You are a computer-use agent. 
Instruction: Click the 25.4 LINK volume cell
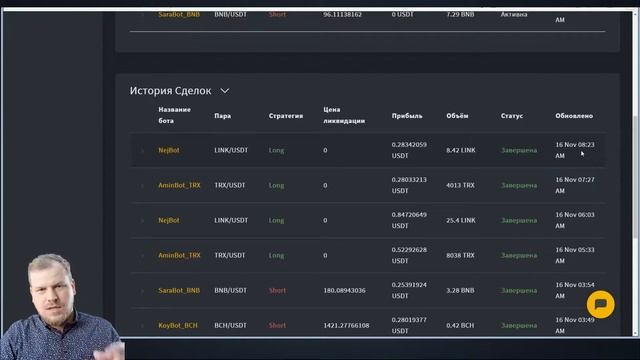pyautogui.click(x=460, y=220)
